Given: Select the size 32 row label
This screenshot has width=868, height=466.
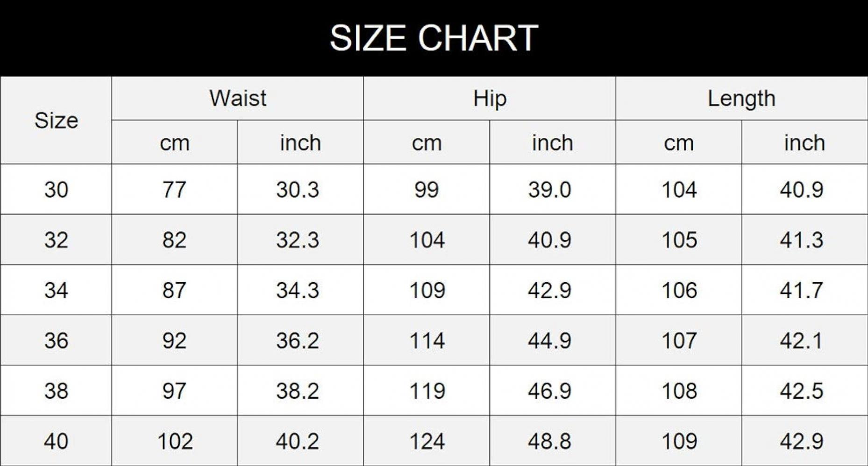Looking at the screenshot, I should click(x=56, y=240).
